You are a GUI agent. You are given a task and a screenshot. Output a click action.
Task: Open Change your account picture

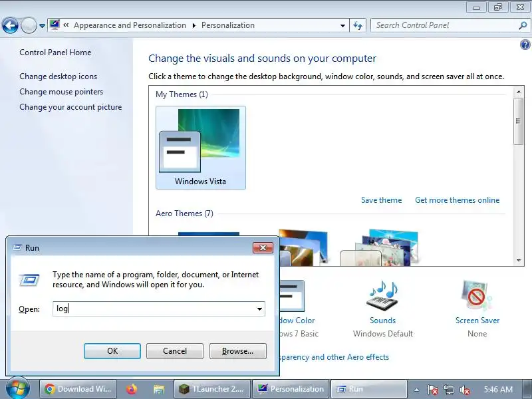tap(70, 107)
